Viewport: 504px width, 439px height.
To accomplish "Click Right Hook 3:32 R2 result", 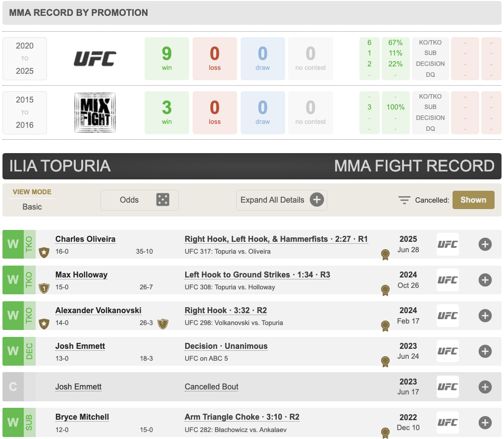I will point(226,310).
